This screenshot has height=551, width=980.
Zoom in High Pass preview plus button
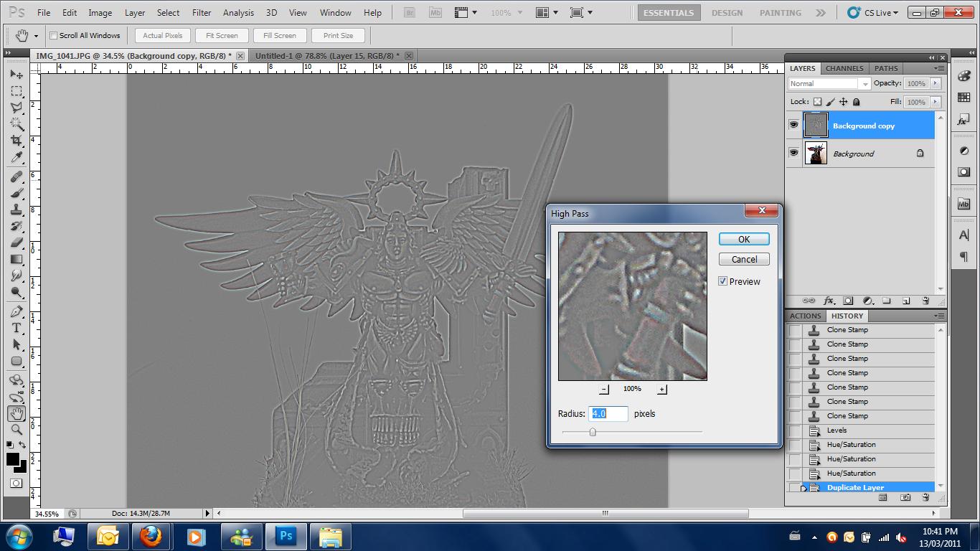tap(661, 389)
